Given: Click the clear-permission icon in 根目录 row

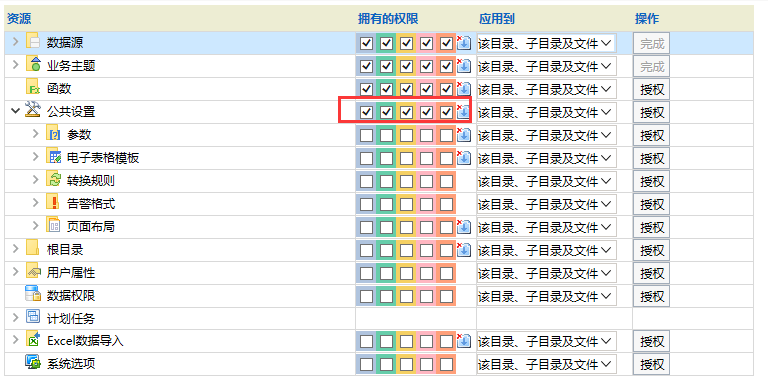Looking at the screenshot, I should pos(463,249).
